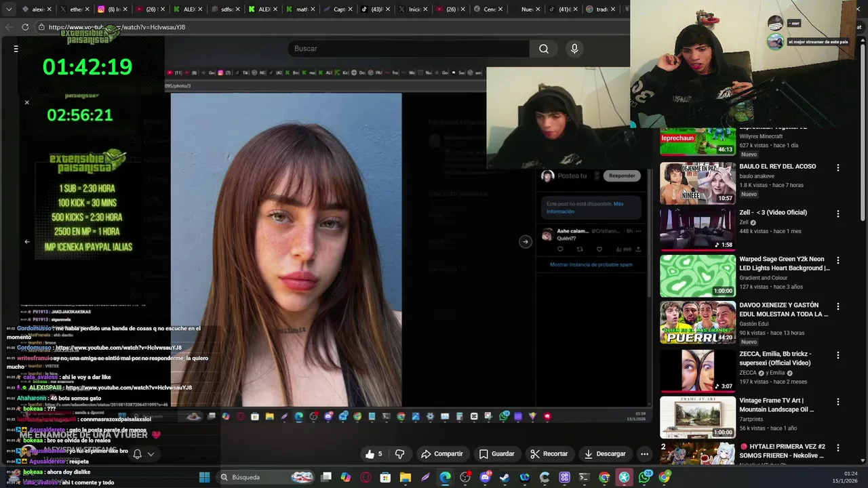Open the DAVOO XENEIZE Y GASTÓN thumbnail

click(698, 322)
